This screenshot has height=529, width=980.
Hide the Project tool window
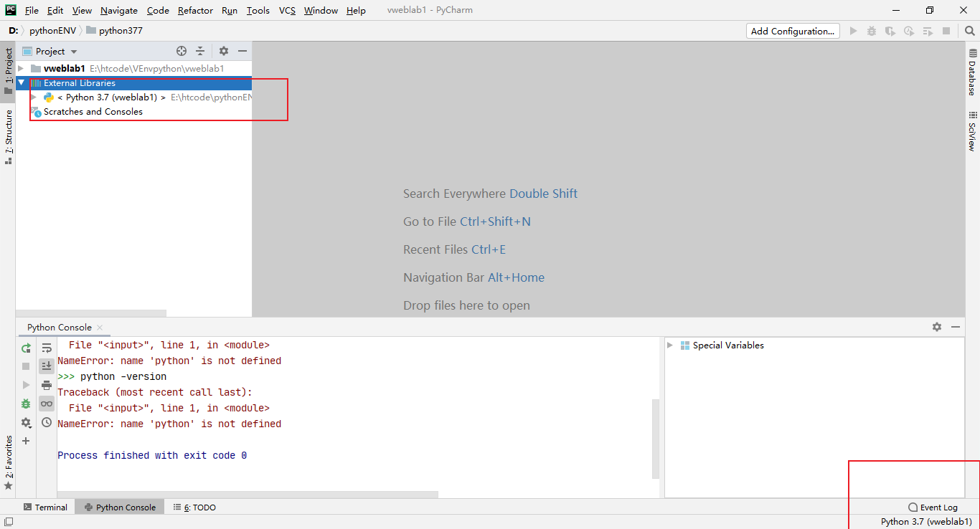(242, 51)
